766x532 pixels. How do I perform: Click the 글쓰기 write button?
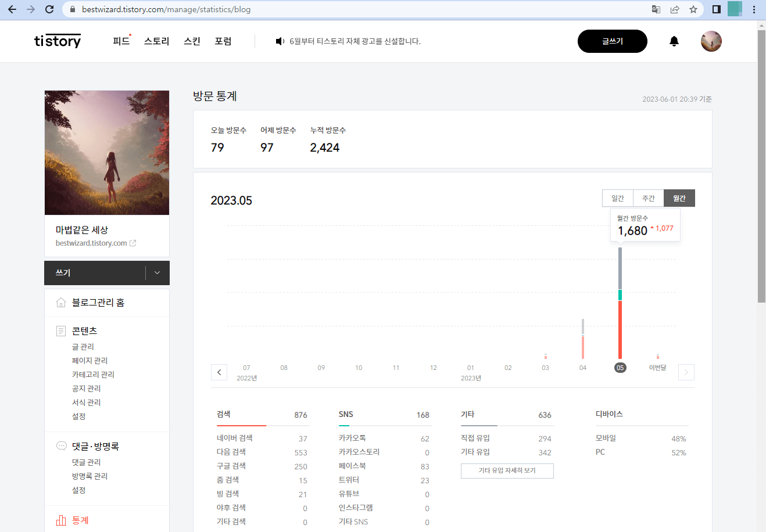[612, 41]
